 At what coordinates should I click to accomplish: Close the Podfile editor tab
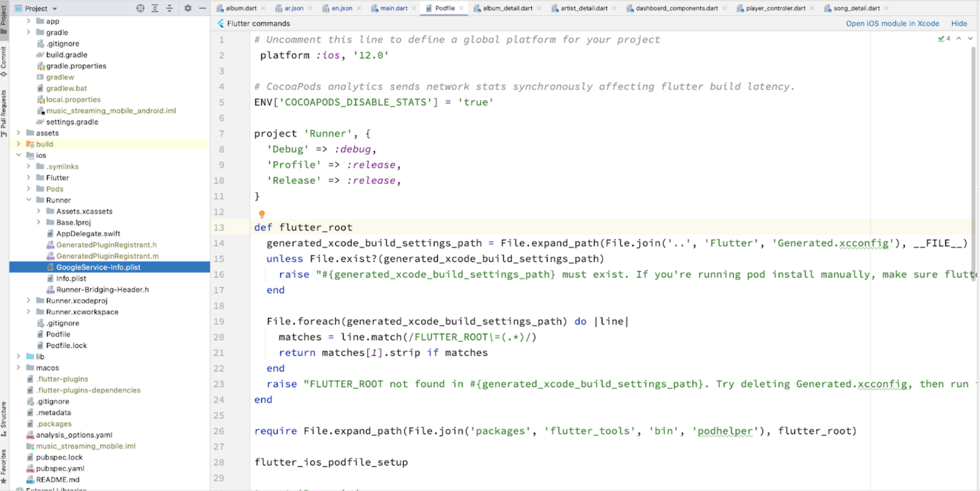pyautogui.click(x=461, y=8)
